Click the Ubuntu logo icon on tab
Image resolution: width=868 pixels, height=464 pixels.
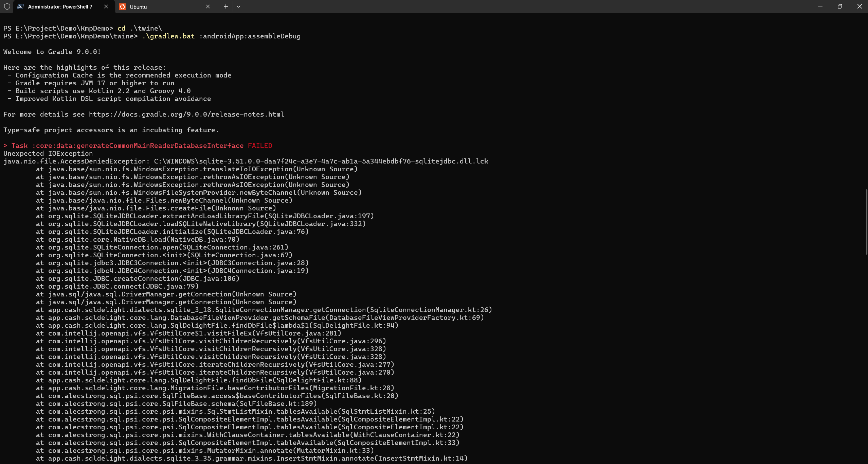pos(122,6)
